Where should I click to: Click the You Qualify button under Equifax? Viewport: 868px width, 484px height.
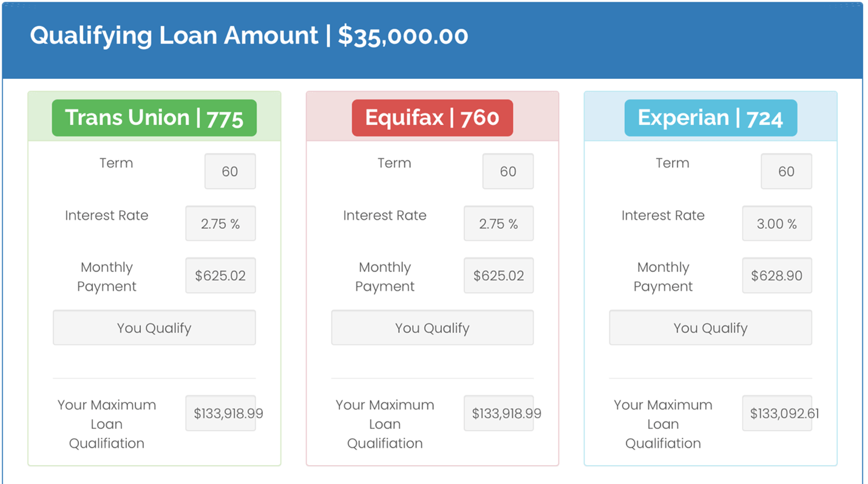[432, 327]
